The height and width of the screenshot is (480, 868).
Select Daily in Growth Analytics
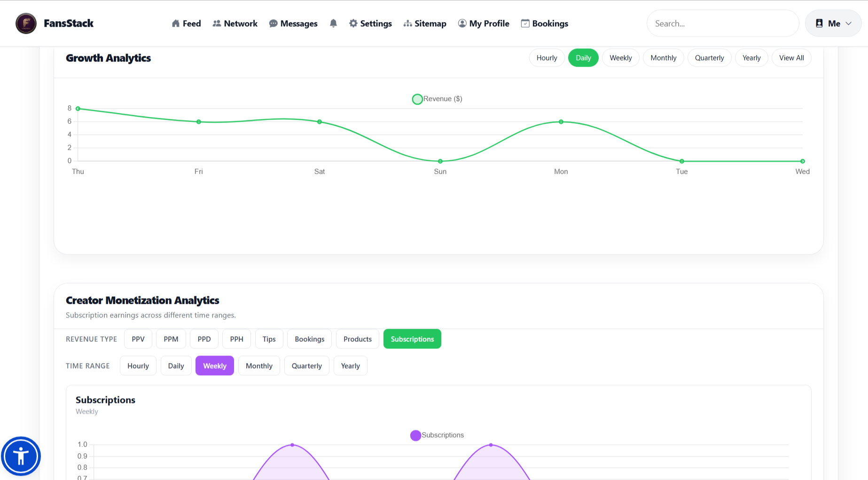click(583, 58)
